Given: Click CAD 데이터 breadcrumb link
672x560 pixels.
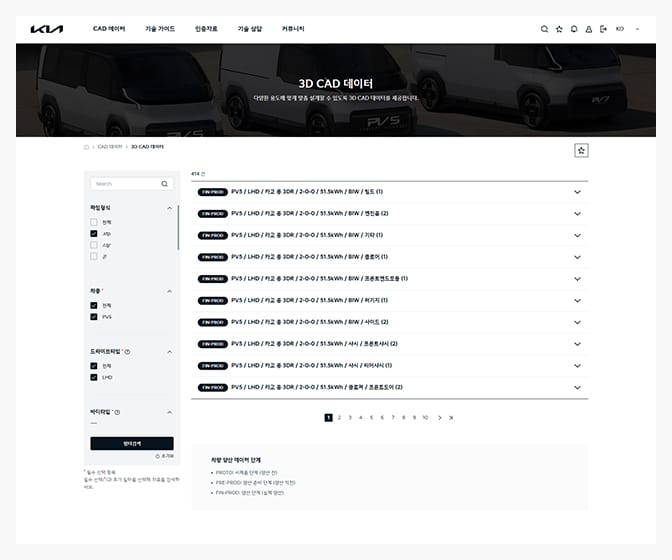Looking at the screenshot, I should pos(110,147).
